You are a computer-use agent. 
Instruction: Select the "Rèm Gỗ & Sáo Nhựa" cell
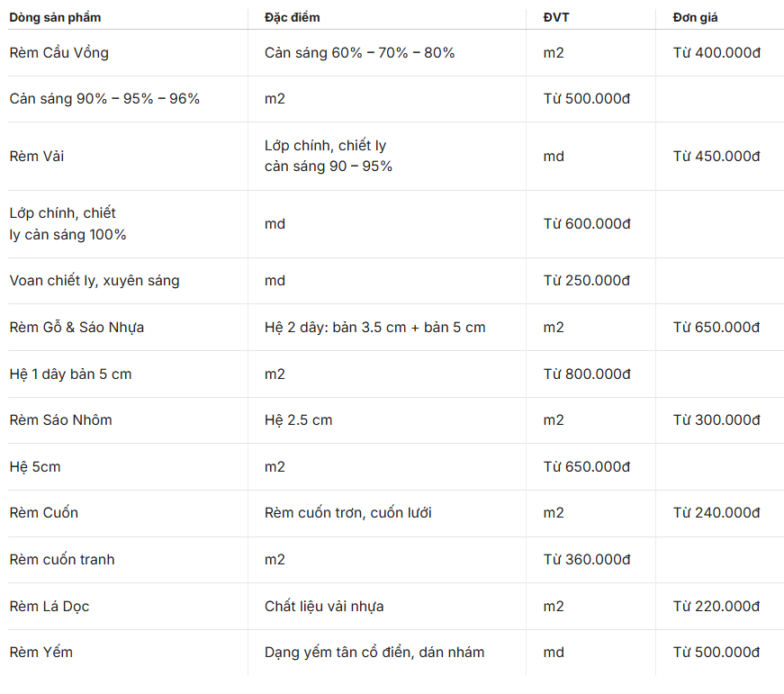click(x=77, y=328)
